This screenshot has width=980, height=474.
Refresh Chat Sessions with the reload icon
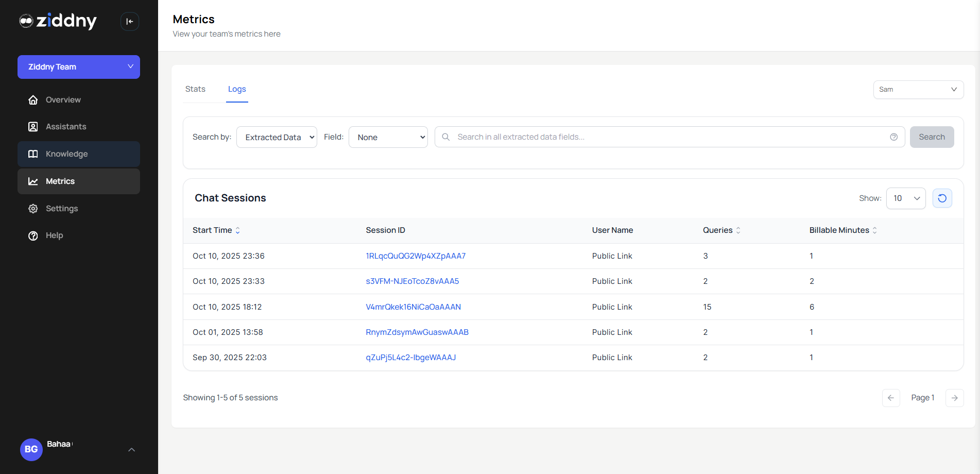(x=942, y=198)
